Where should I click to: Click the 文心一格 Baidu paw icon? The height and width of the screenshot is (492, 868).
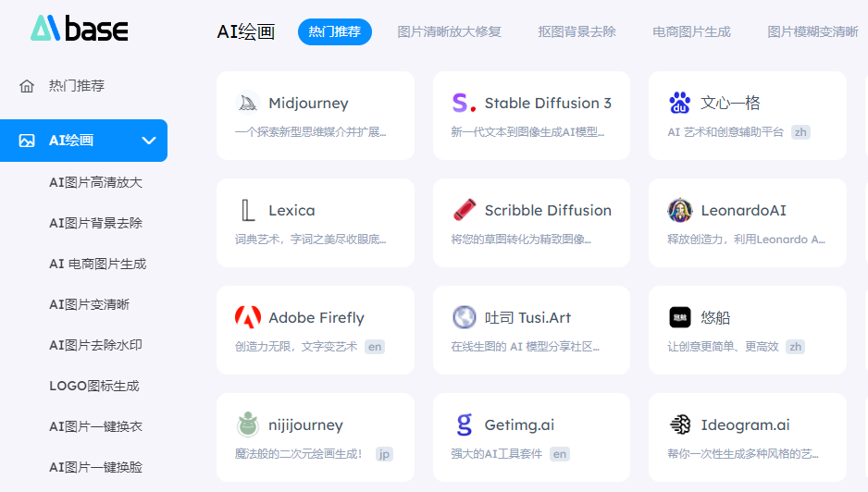(680, 103)
